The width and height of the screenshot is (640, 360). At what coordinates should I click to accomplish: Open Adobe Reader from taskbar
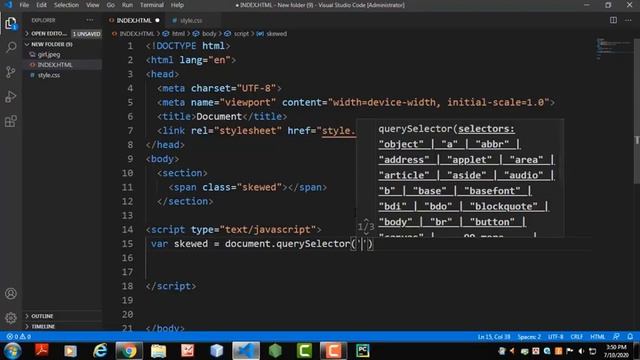pyautogui.click(x=42, y=351)
